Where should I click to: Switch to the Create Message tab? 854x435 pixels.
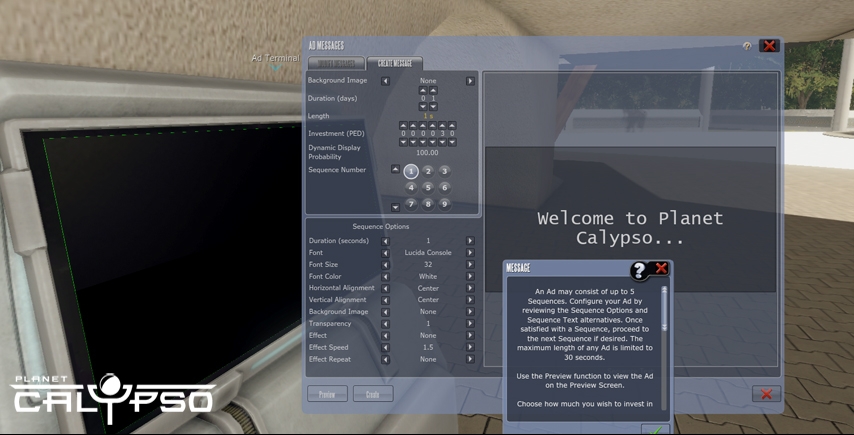[x=394, y=63]
